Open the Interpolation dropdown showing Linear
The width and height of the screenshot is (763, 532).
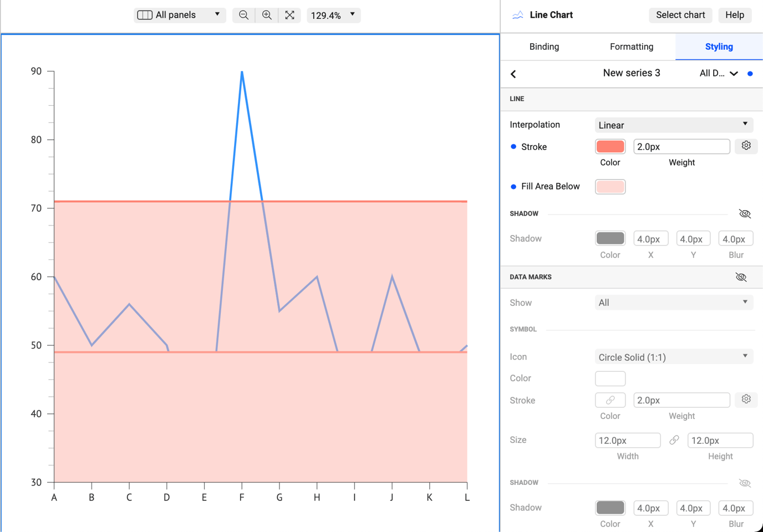[673, 125]
